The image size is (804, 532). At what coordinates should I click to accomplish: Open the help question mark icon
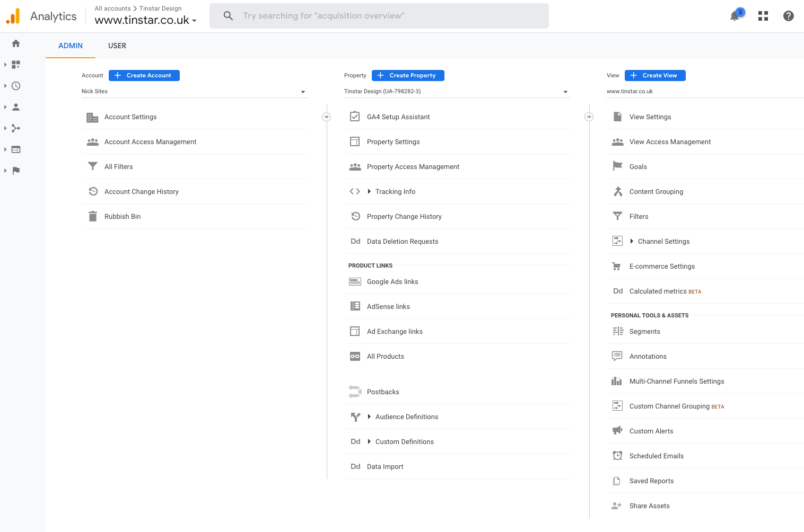click(x=789, y=16)
